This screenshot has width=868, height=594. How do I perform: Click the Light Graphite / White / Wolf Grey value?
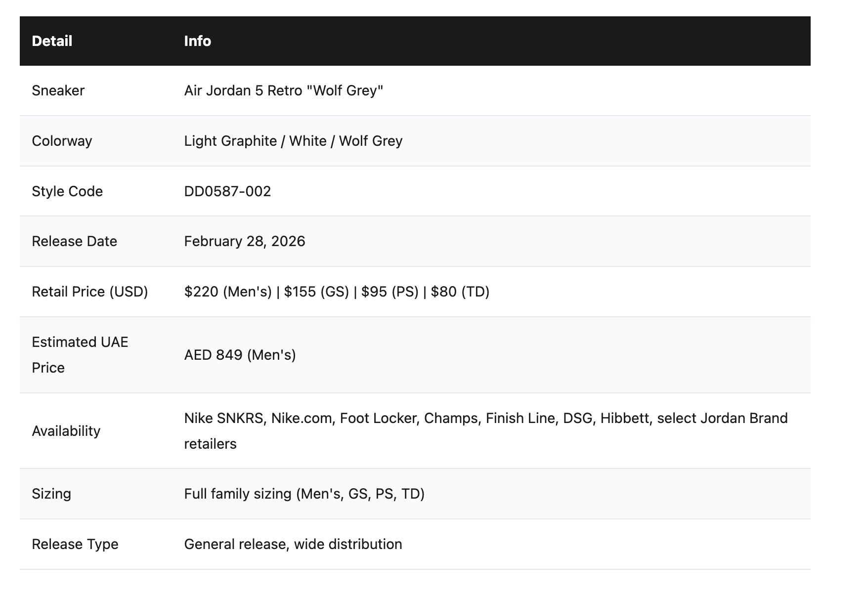[x=293, y=141]
